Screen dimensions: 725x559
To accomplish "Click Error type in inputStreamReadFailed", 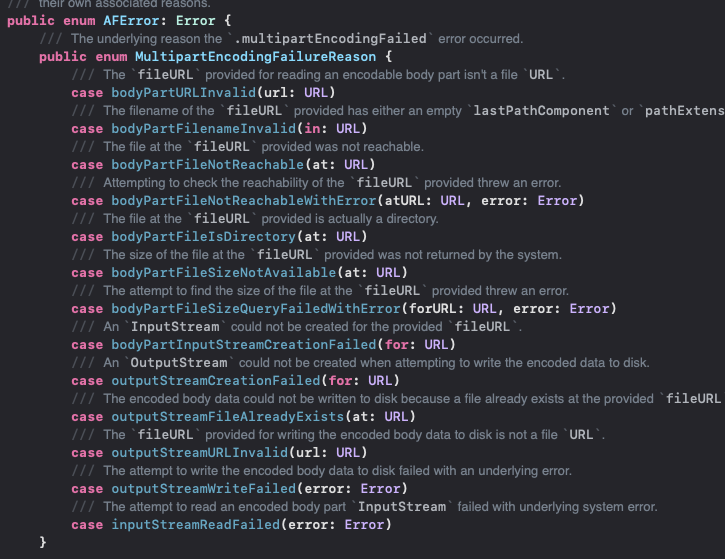I will (364, 525).
